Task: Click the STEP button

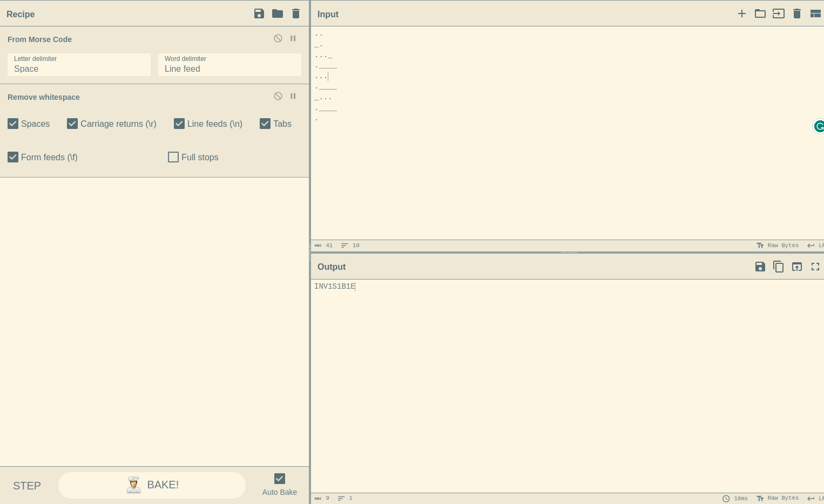Action: click(27, 486)
